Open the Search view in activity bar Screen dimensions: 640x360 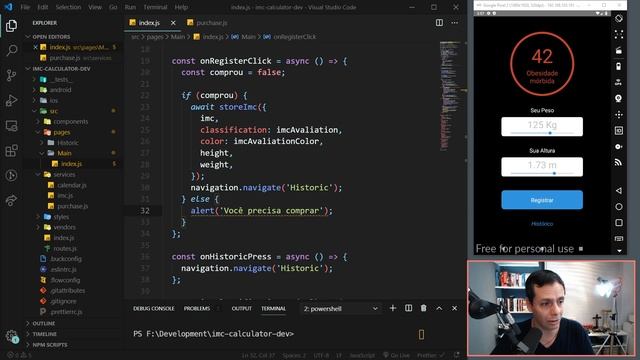[11, 50]
